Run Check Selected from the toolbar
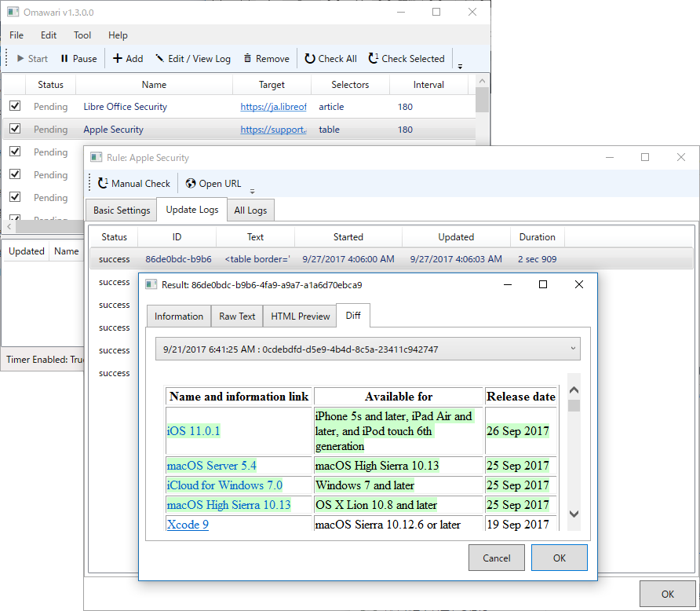This screenshot has height=611, width=700. tap(407, 59)
